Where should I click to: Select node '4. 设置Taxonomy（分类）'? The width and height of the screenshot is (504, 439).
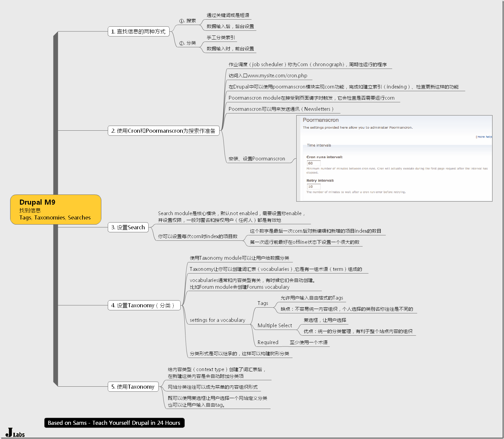click(144, 305)
